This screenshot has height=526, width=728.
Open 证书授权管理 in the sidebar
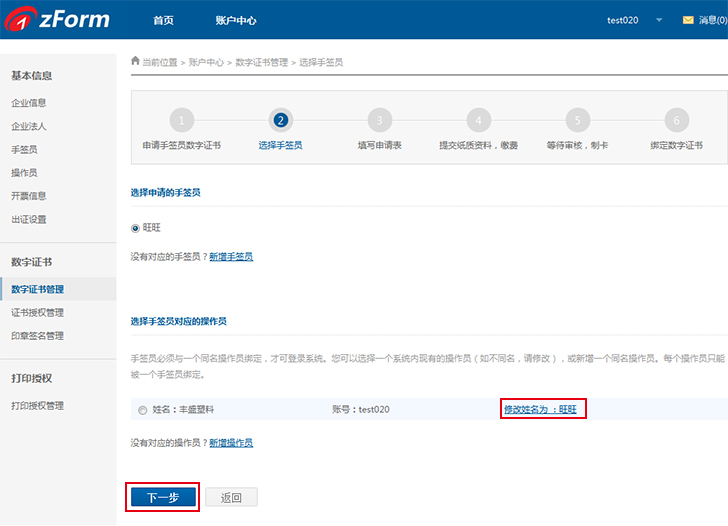37,313
